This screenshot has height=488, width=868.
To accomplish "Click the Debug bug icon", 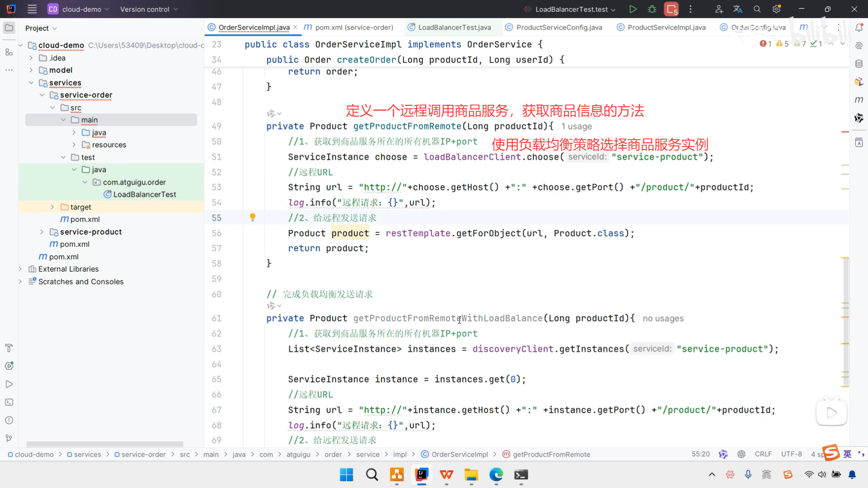I will pyautogui.click(x=652, y=9).
